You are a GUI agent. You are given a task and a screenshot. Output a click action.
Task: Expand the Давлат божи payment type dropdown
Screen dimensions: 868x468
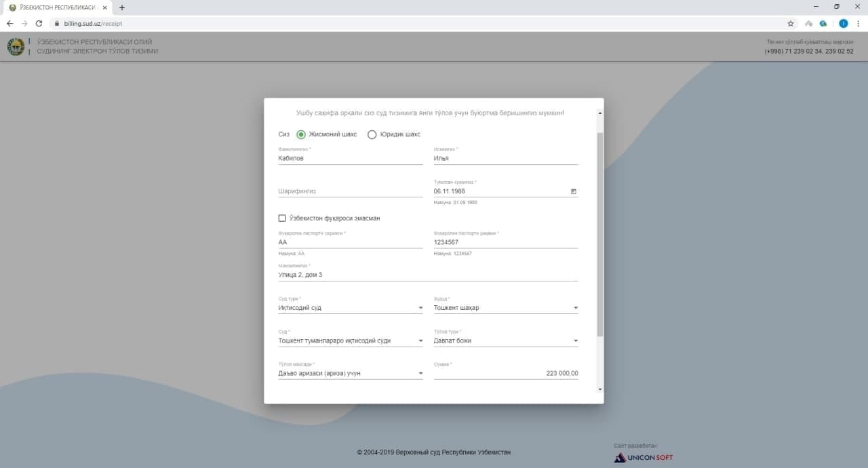tap(506, 340)
